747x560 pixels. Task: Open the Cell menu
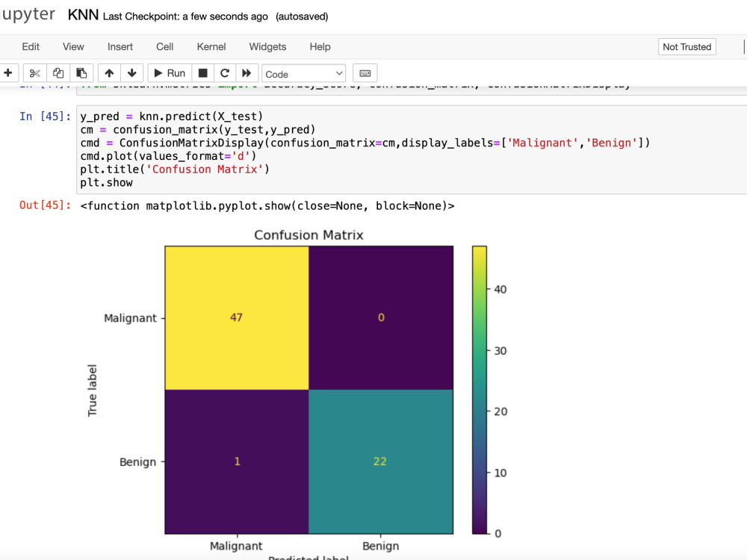pos(165,46)
